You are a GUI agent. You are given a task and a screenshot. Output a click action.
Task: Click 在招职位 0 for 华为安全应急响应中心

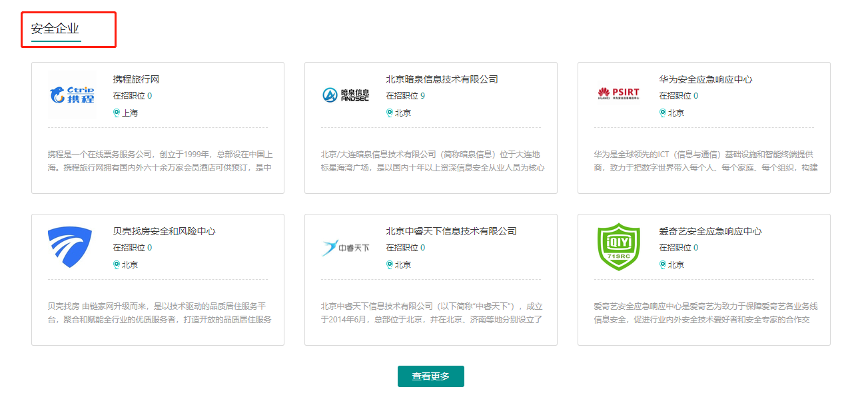click(x=678, y=96)
